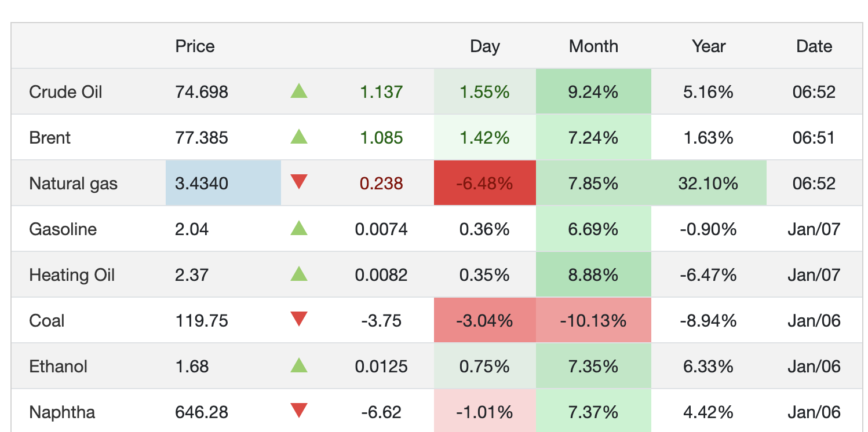The height and width of the screenshot is (432, 868).
Task: Click Brent date value 06:51
Action: click(x=814, y=138)
